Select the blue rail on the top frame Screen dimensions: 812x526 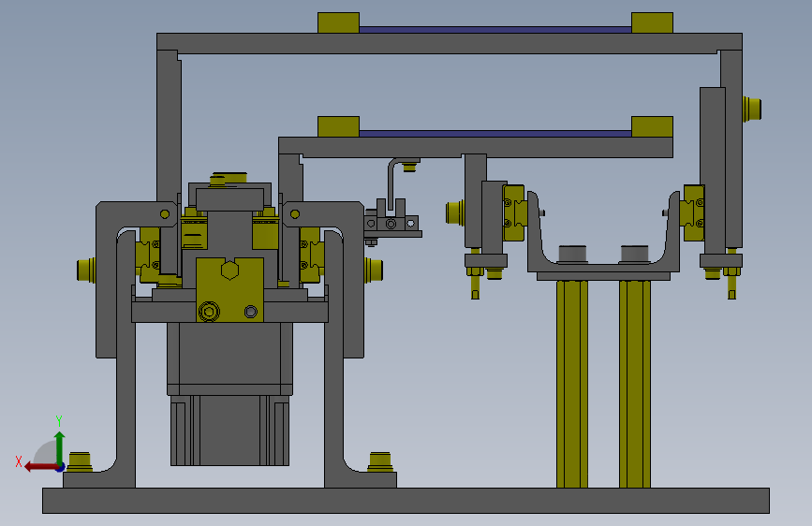(495, 30)
